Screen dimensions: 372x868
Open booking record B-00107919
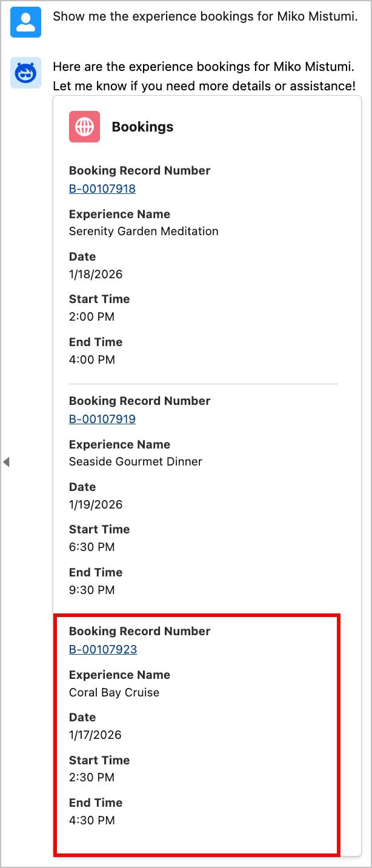(x=102, y=419)
